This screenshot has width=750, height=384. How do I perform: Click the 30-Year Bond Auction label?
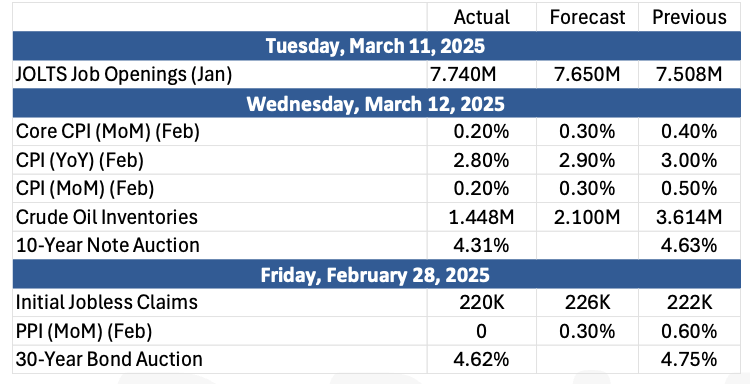(x=109, y=359)
